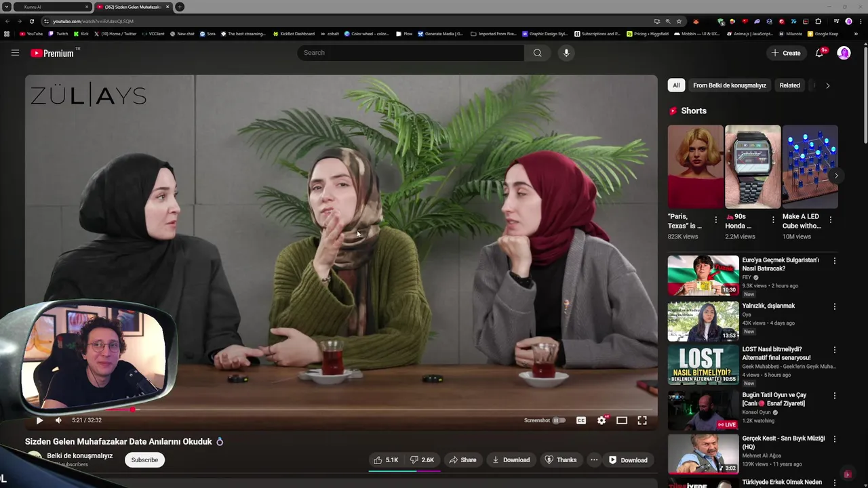Select From Belki de konuşmalıyız chip
Image resolution: width=868 pixels, height=488 pixels.
tap(730, 85)
